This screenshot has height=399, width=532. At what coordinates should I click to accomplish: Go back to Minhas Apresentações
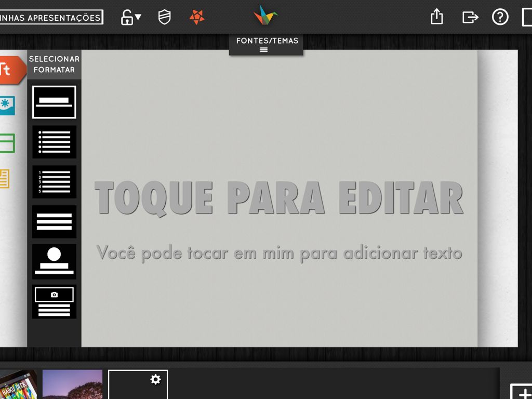[x=51, y=17]
